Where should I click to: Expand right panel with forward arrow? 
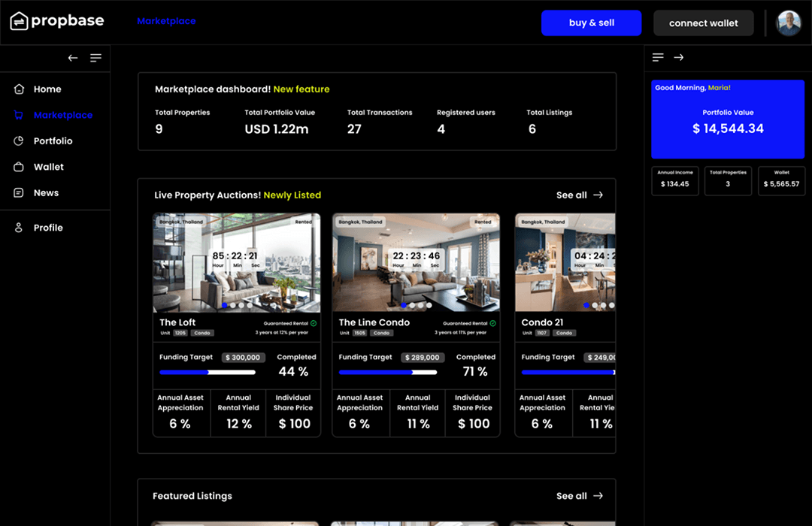678,58
